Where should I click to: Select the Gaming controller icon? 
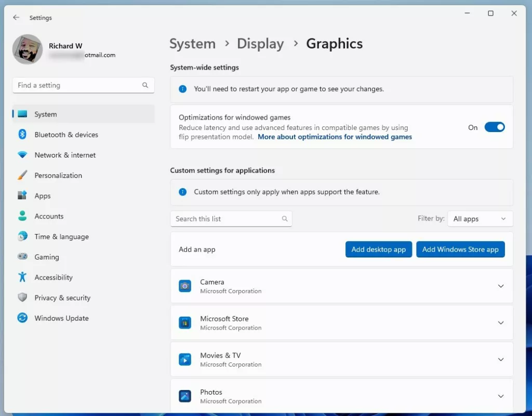pos(22,257)
